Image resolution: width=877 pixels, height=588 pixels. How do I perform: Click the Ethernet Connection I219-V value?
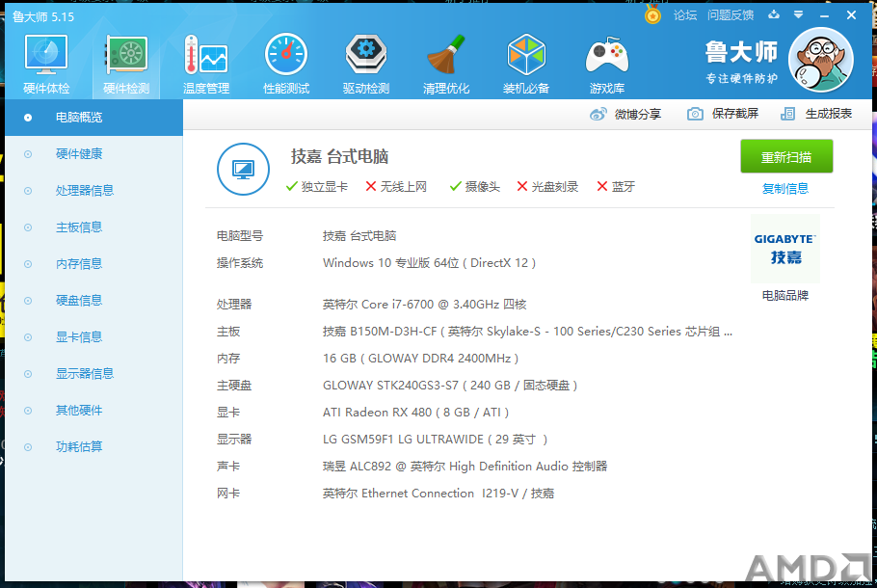(438, 494)
